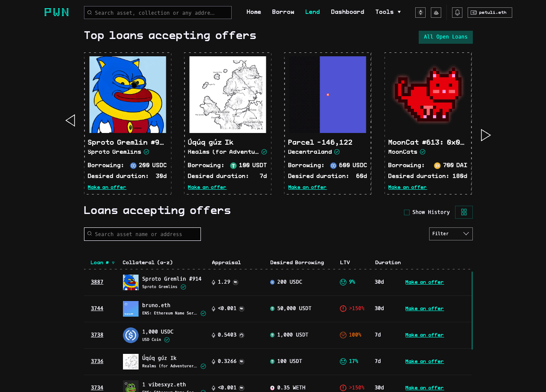
Task: Click verified badge next to MoonCats
Action: click(423, 152)
